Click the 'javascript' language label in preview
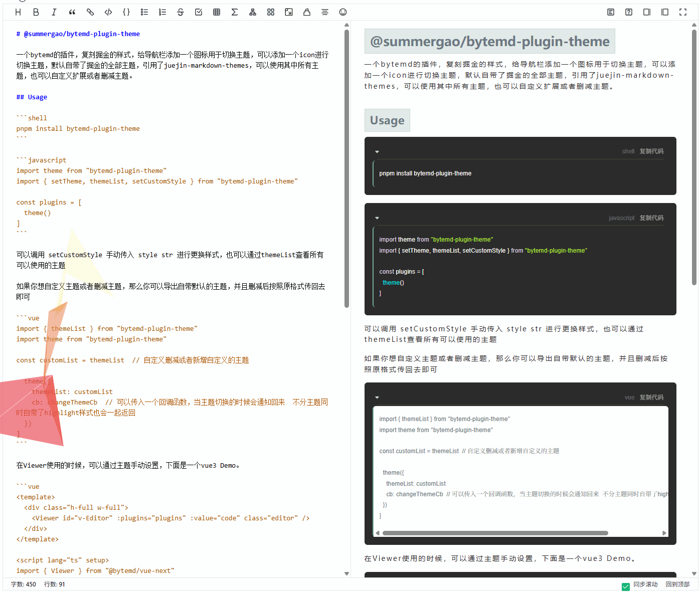Viewport: 700px width, 592px height. coord(622,218)
